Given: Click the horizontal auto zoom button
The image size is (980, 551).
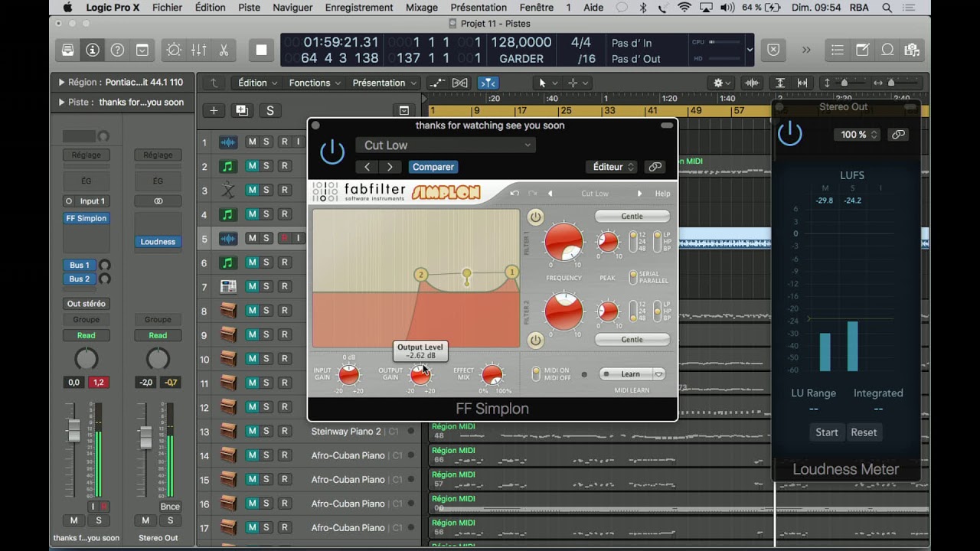Looking at the screenshot, I should [802, 83].
